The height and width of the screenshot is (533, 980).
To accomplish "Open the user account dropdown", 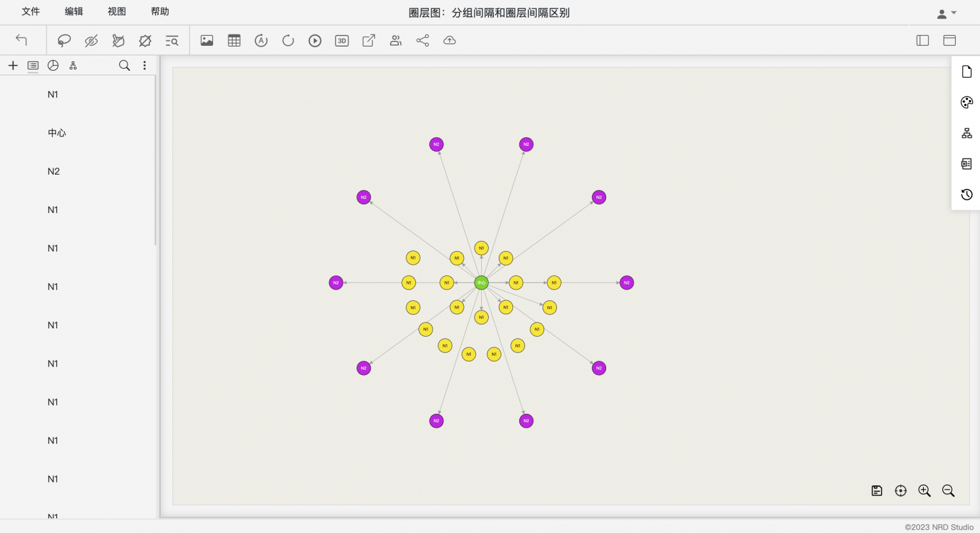I will (x=946, y=13).
